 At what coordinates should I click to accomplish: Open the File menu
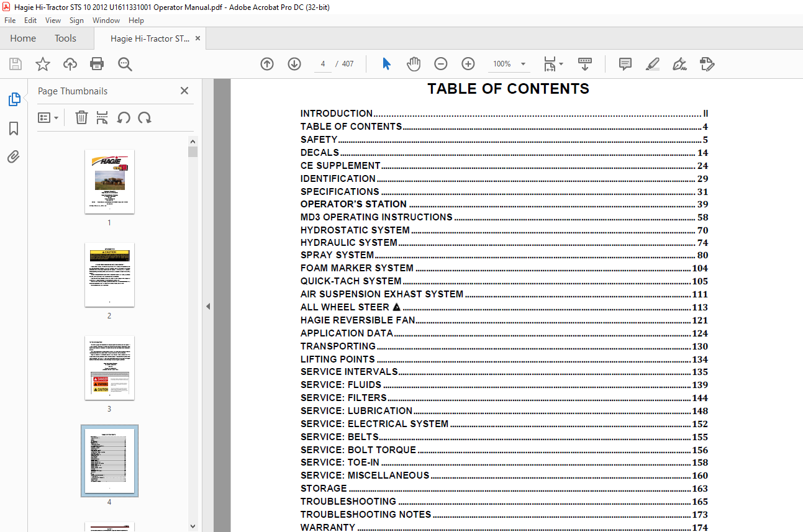10,20
